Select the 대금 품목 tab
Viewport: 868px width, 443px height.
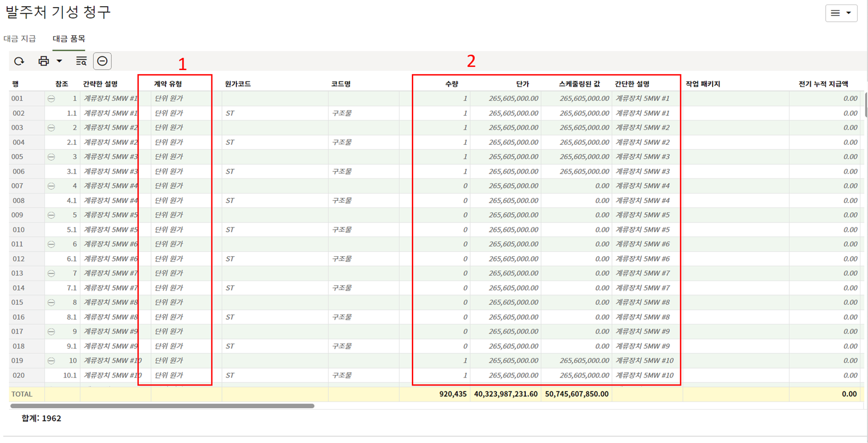[x=69, y=39]
